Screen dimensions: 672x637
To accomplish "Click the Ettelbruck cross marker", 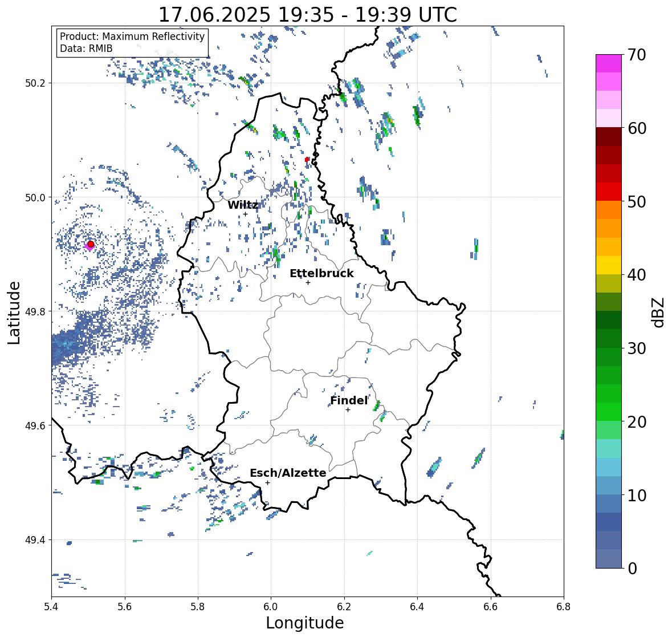I will (308, 282).
